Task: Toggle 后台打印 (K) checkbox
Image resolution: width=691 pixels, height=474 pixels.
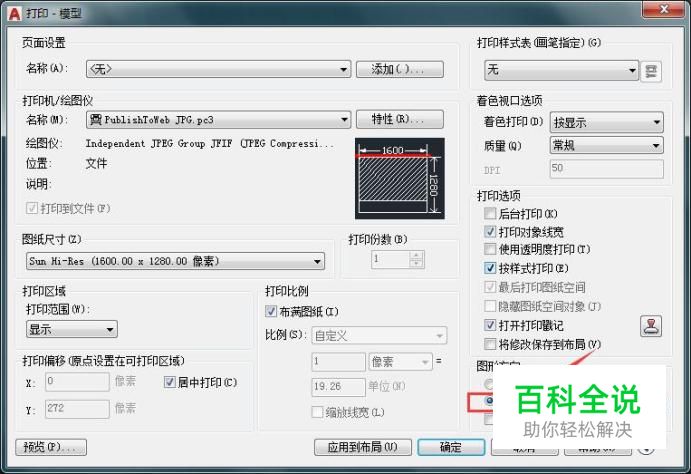Action: [490, 214]
